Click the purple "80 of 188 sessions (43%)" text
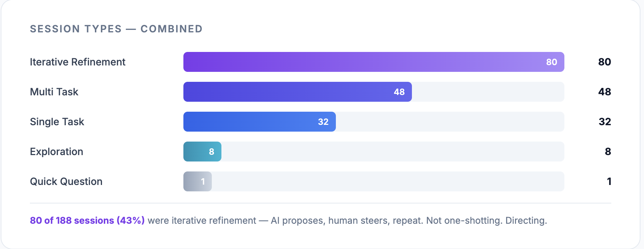This screenshot has height=249, width=644. [87, 221]
